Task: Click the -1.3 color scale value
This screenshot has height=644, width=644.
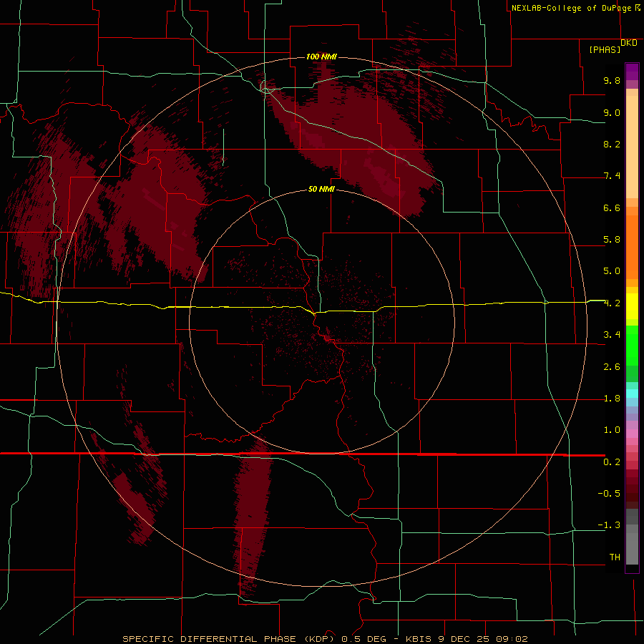Action: point(609,525)
